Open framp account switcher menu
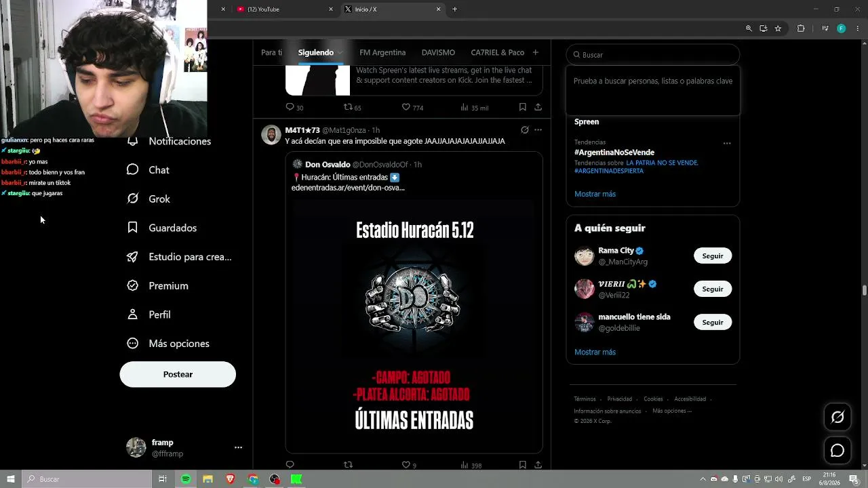The height and width of the screenshot is (488, 868). click(x=238, y=448)
